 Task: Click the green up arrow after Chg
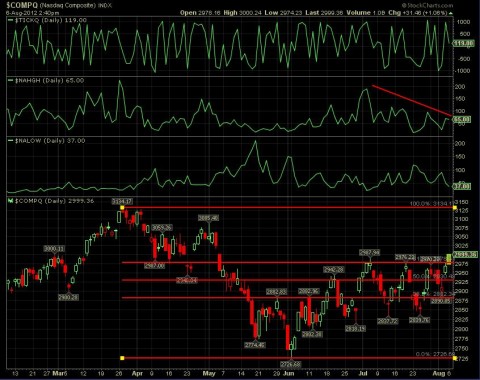[x=451, y=13]
